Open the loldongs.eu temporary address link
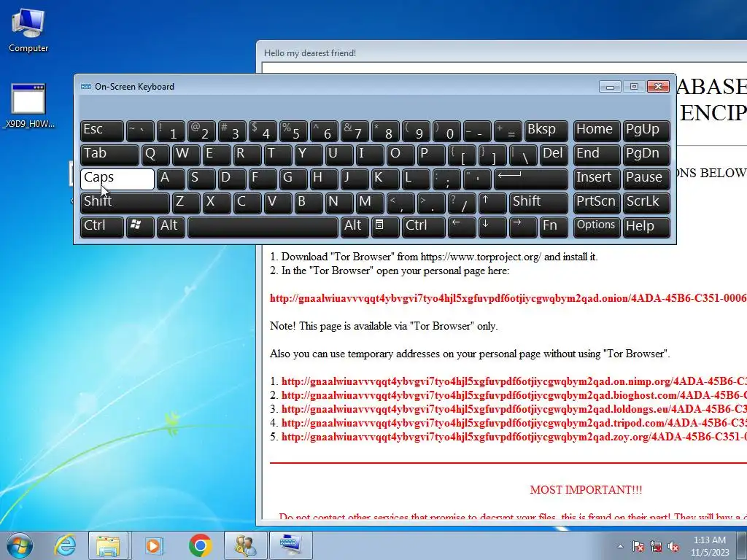Viewport: 747px width, 560px height. (514, 409)
